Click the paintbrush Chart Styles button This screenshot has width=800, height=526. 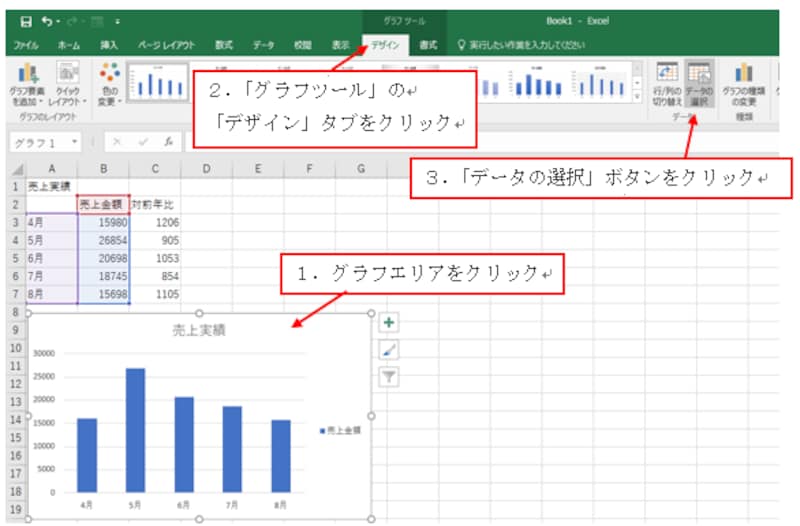click(x=389, y=350)
